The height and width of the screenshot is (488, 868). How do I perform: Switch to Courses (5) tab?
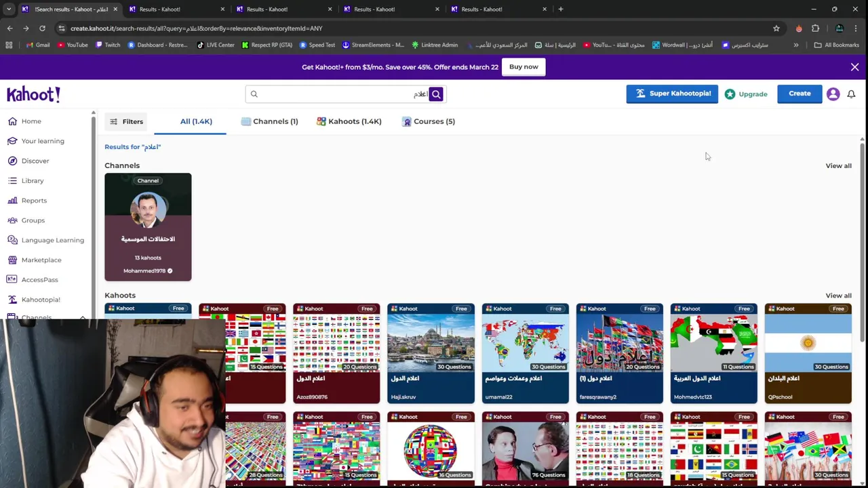428,121
